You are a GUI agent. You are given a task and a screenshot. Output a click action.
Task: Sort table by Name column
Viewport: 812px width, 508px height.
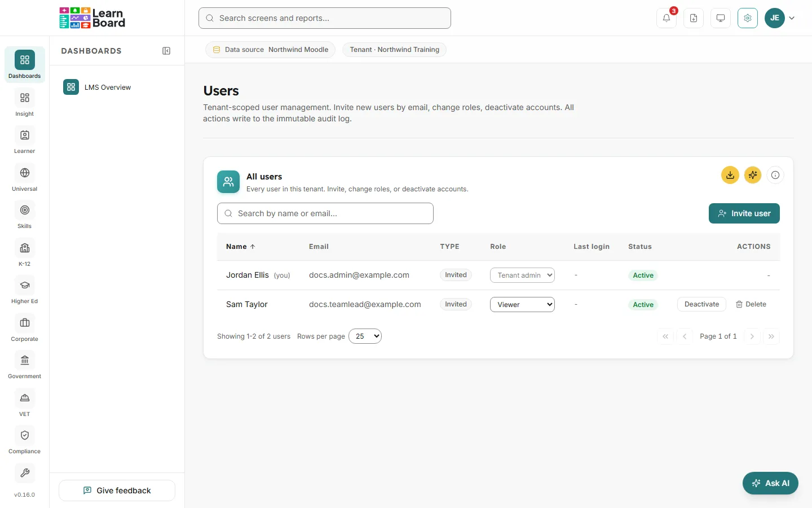pos(241,247)
